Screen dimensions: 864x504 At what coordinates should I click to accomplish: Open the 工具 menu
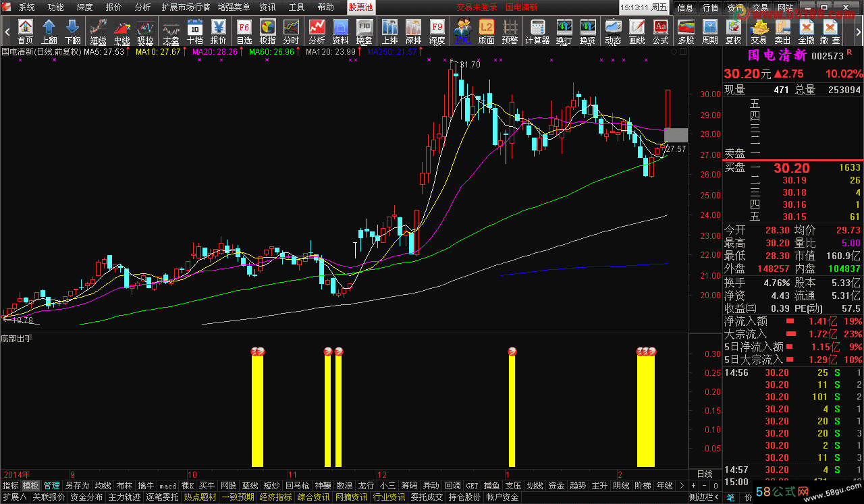coord(296,7)
